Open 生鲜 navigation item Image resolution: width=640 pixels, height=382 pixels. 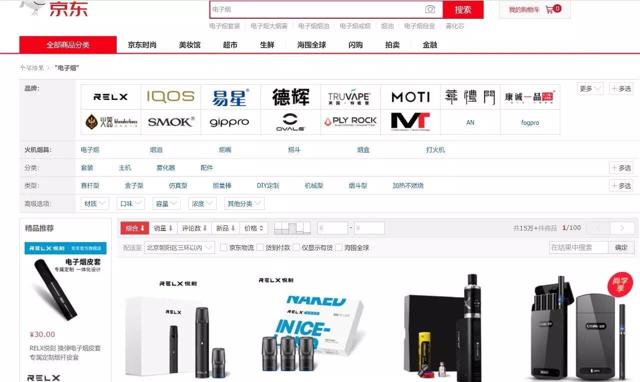[x=267, y=45]
